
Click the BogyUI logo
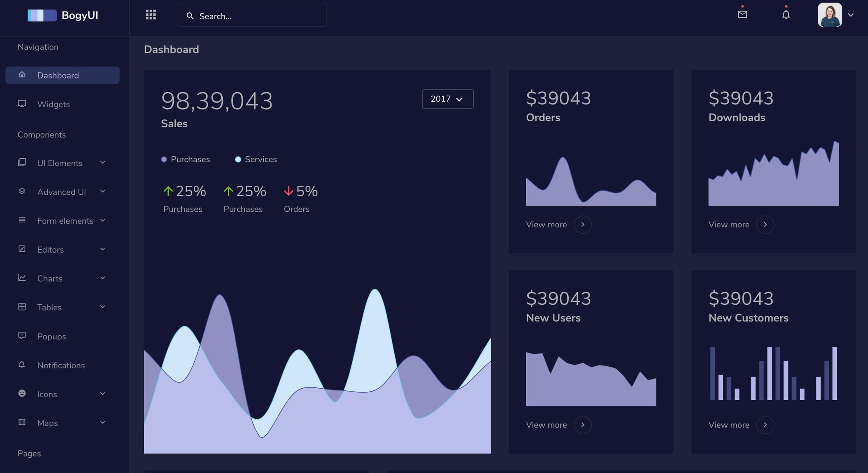coord(63,15)
